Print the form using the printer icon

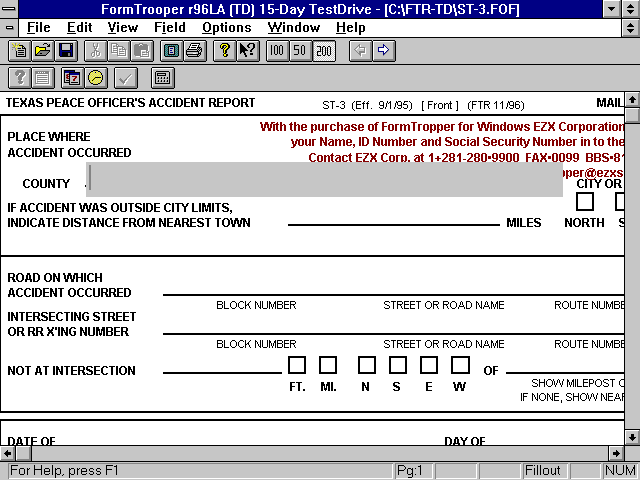[193, 50]
